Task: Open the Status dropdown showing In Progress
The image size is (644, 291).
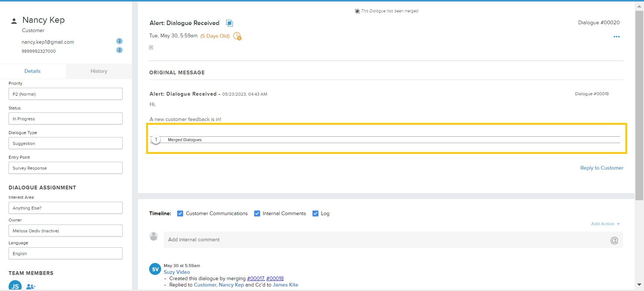Action: pos(65,119)
